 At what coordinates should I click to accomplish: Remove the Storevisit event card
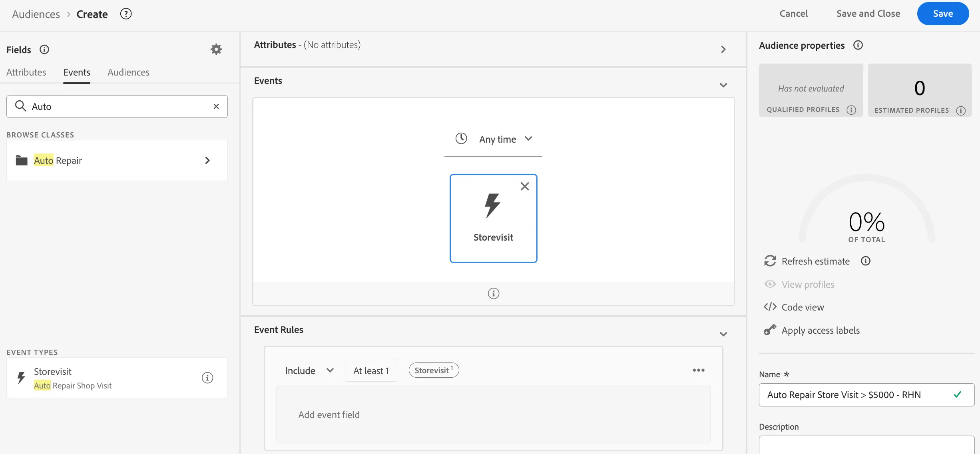point(525,186)
